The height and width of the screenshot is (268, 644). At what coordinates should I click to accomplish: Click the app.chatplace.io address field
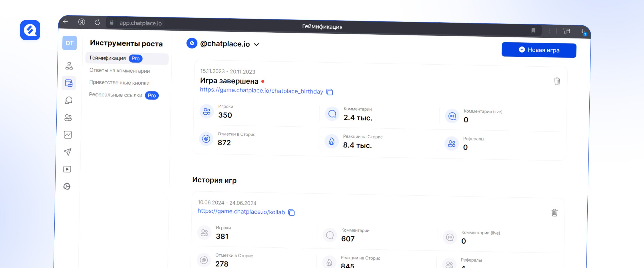140,23
